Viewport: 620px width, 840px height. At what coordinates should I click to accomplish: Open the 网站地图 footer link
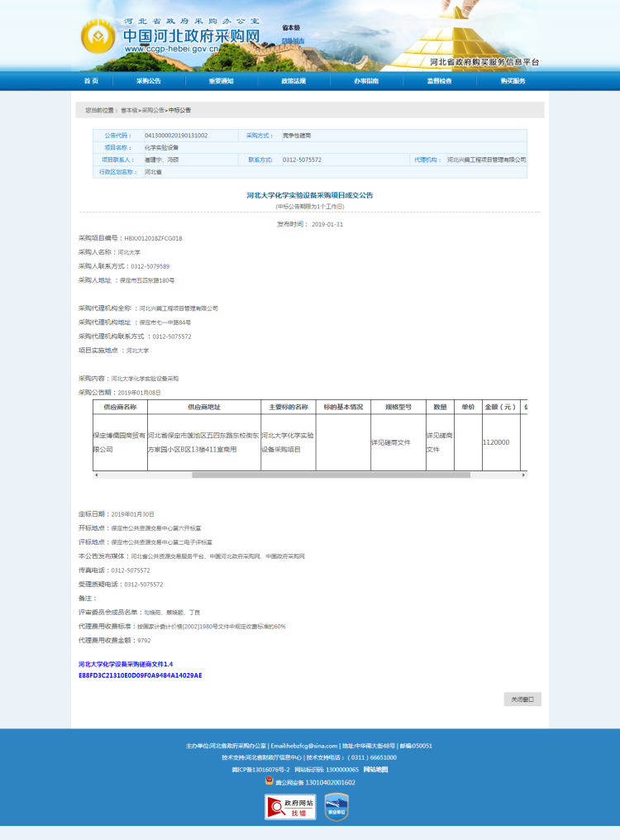(x=375, y=769)
